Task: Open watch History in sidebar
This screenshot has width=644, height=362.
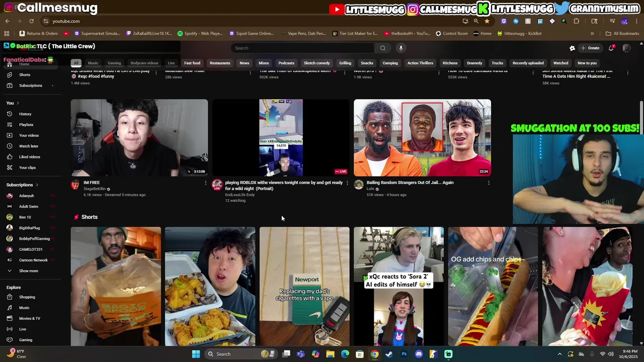Action: [25, 114]
